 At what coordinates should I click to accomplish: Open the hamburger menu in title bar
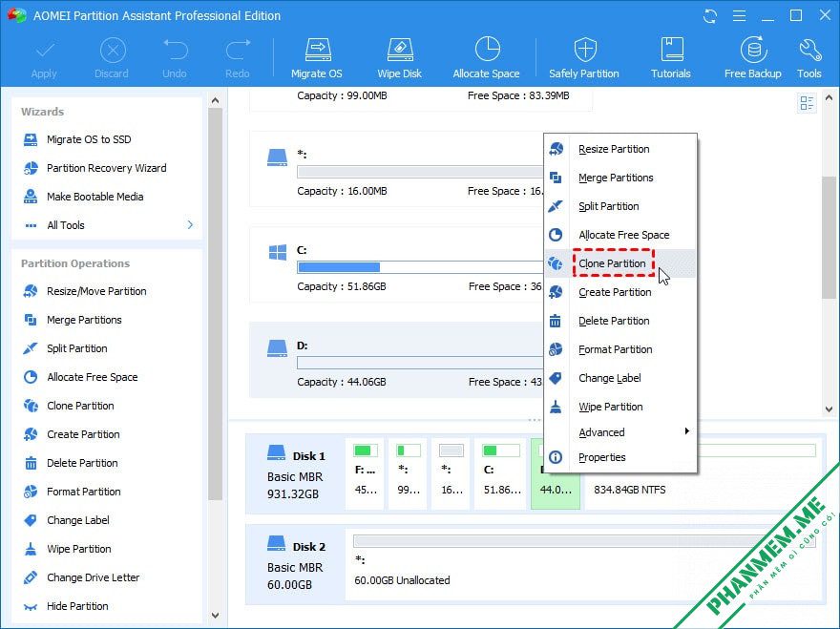739,16
